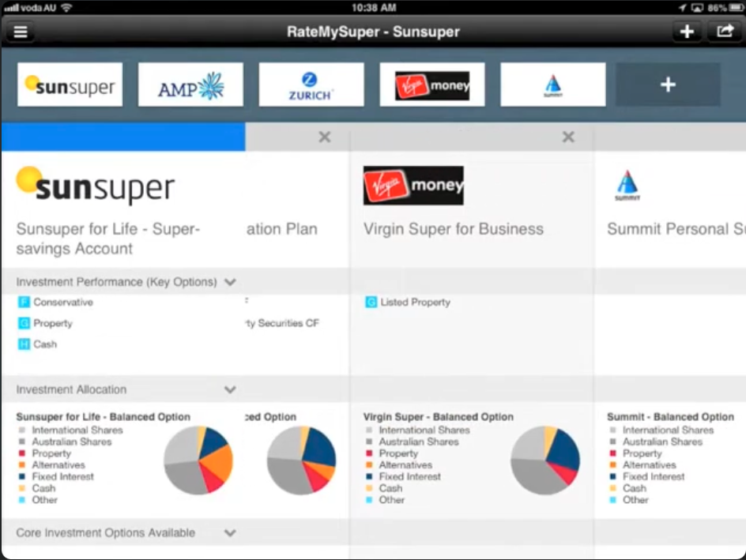The image size is (746, 560).
Task: Click the F Conservative option icon
Action: pyautogui.click(x=24, y=302)
